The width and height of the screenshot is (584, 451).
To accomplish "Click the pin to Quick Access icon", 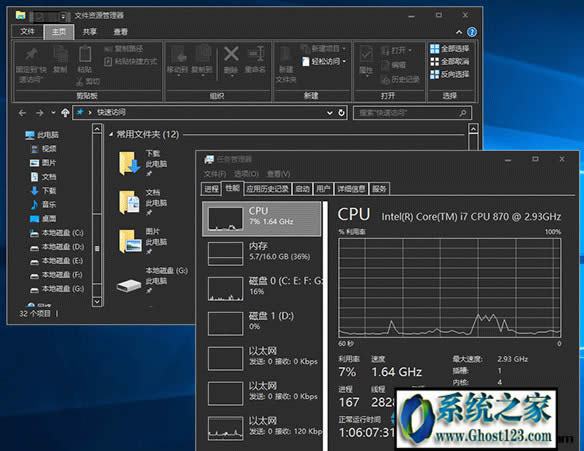I will tap(31, 55).
